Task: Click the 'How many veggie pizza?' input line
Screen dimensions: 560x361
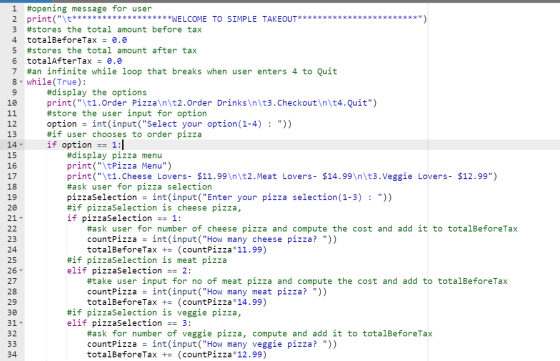Action: tap(212, 344)
